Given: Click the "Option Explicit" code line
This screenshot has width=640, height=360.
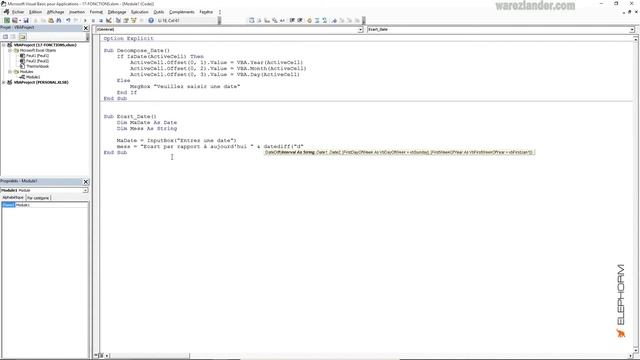Looking at the screenshot, I should coord(129,38).
